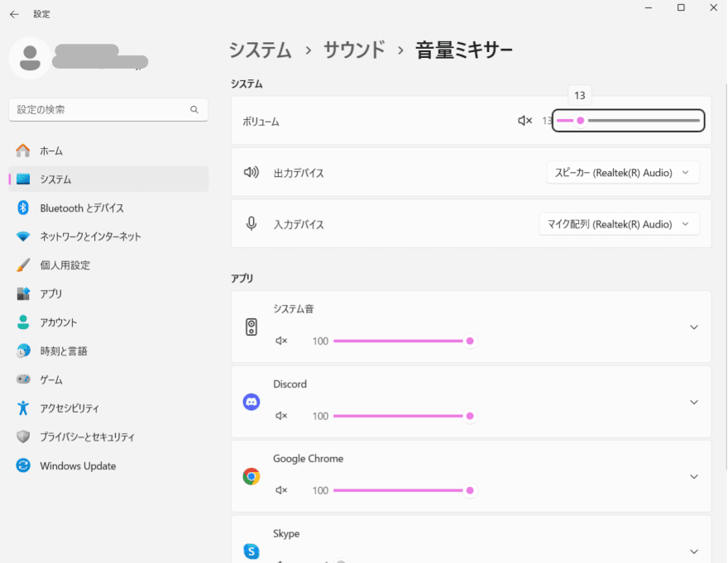Viewport: 728px width, 563px height.
Task: Click the Windows Update sync icon
Action: (23, 466)
